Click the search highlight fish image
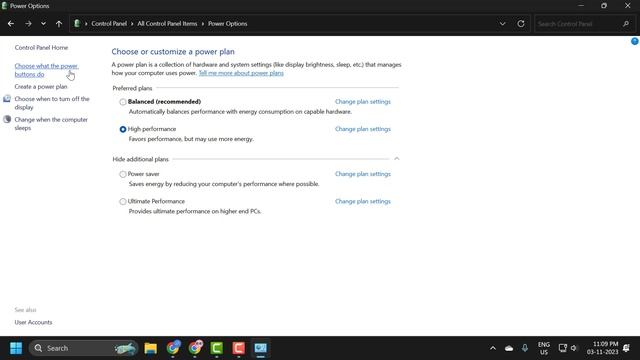Viewport: 640px width, 360px height. pos(125,349)
